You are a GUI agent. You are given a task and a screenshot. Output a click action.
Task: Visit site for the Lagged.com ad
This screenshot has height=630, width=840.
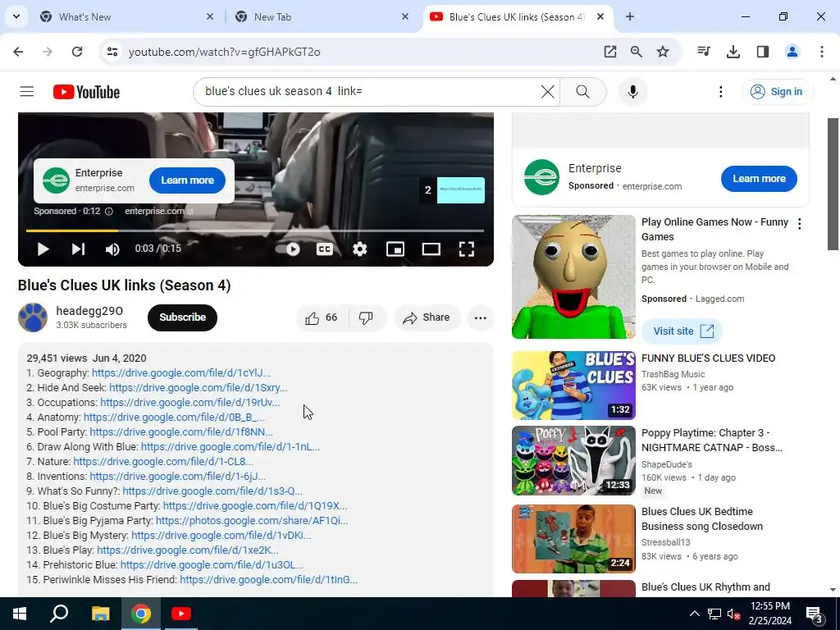(x=682, y=331)
